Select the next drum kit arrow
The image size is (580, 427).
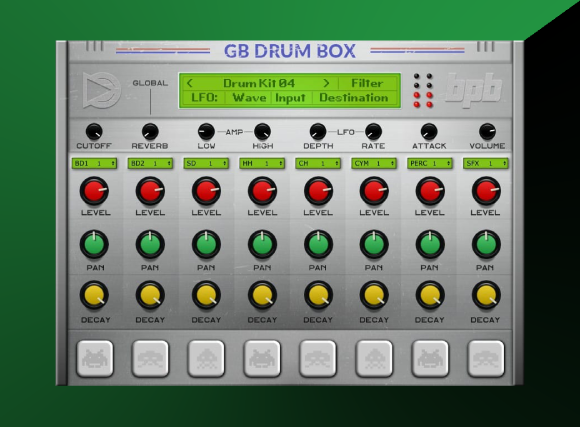pos(326,83)
